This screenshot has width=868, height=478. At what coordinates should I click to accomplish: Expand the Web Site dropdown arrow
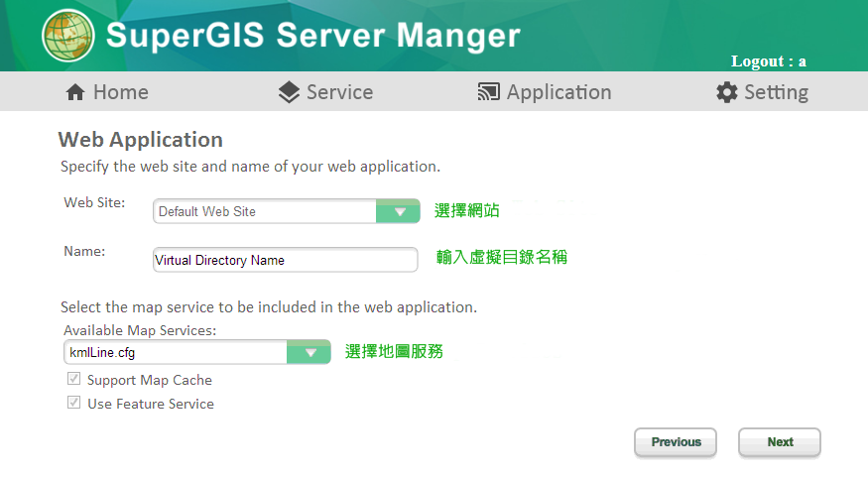(398, 211)
